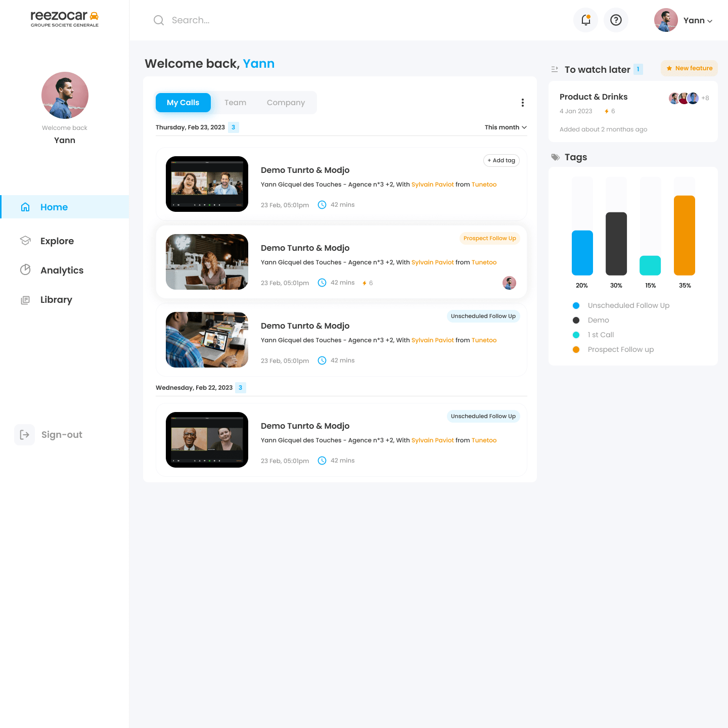The width and height of the screenshot is (728, 728).
Task: Select the My Calls tab
Action: 183,103
